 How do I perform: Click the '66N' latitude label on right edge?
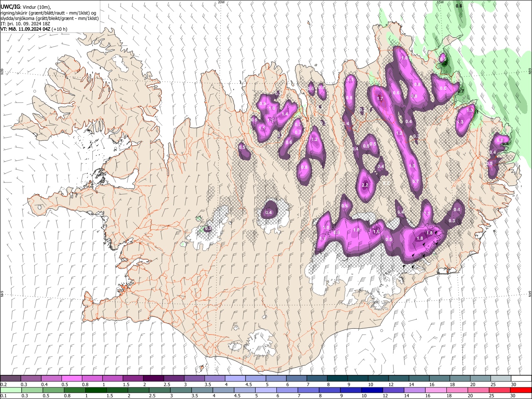[x=530, y=71]
